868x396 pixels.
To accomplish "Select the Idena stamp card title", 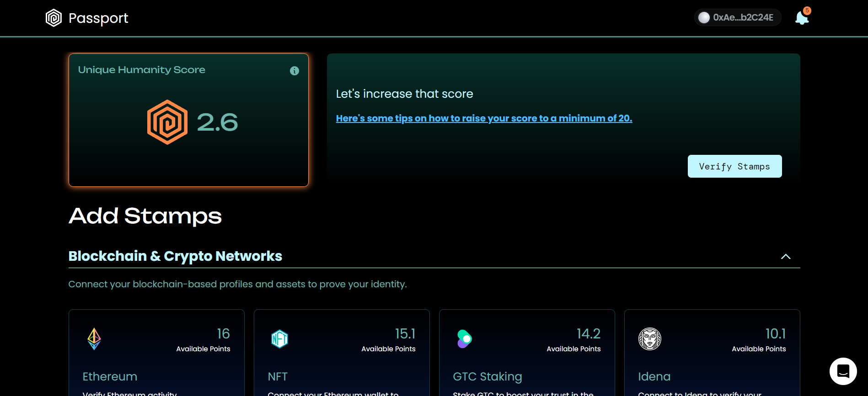I will [654, 376].
